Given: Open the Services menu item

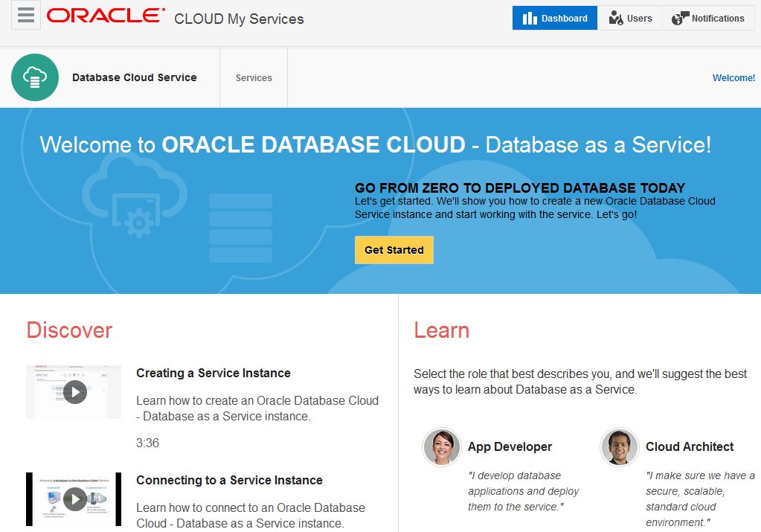Looking at the screenshot, I should (x=253, y=77).
